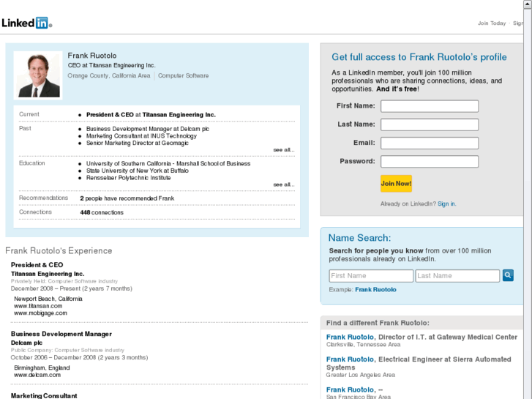Open Frank Ruotolo Electrical Engineer result
Viewport: 532px width, 399px height.
[350, 359]
